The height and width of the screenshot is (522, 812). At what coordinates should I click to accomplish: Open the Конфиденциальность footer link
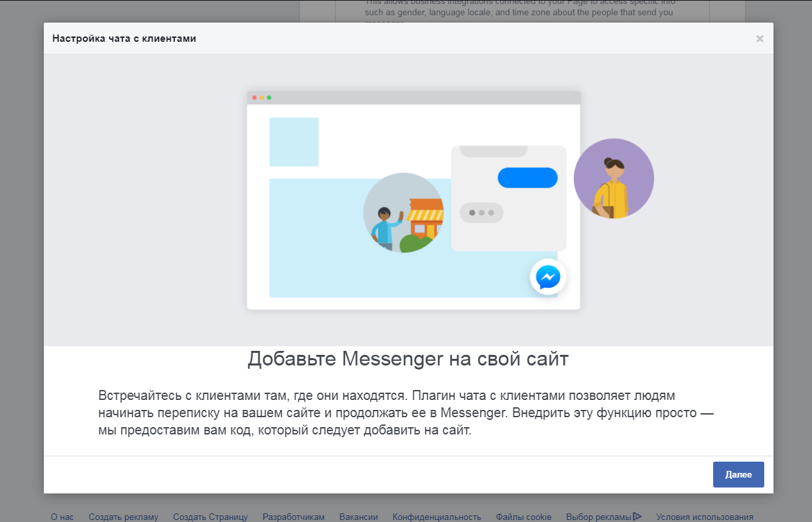point(437,517)
